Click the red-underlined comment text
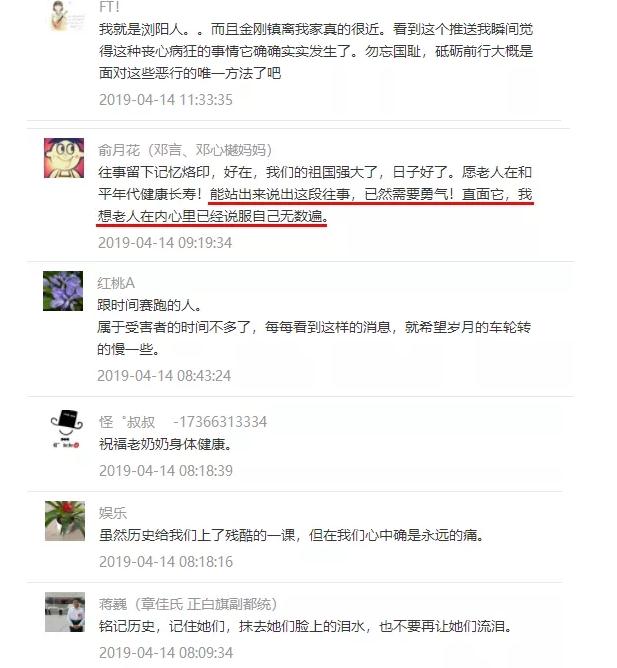Image resolution: width=617 pixels, height=668 pixels. (315, 205)
